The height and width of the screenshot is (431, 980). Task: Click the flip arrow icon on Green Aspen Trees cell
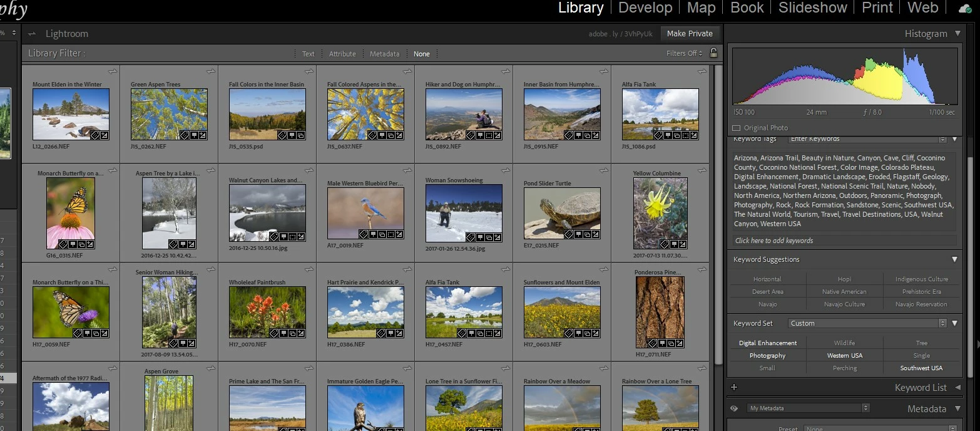coord(212,71)
